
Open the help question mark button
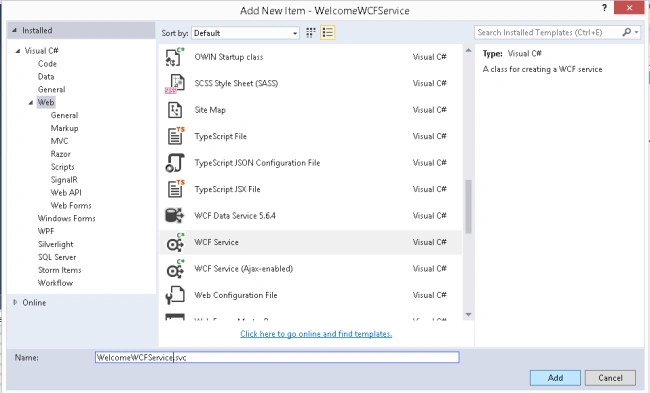point(604,7)
